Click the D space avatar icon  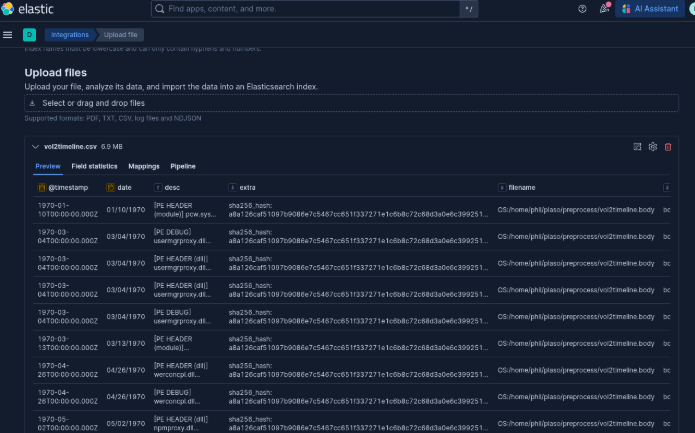coord(29,35)
